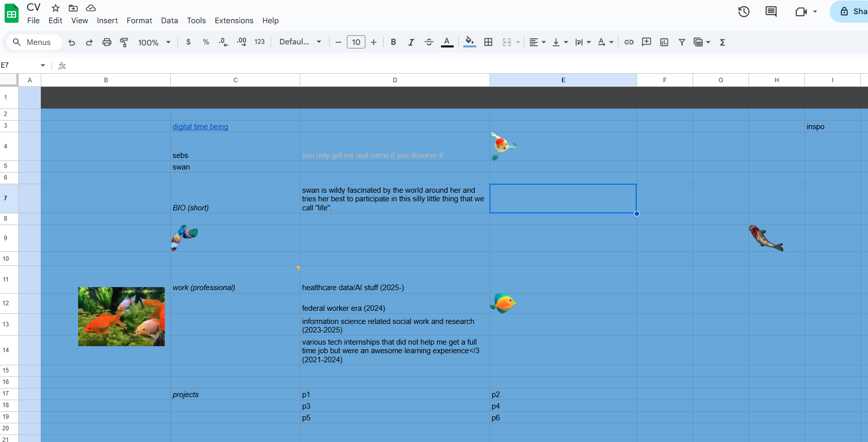
Task: Open the fill color picker
Action: 469,42
